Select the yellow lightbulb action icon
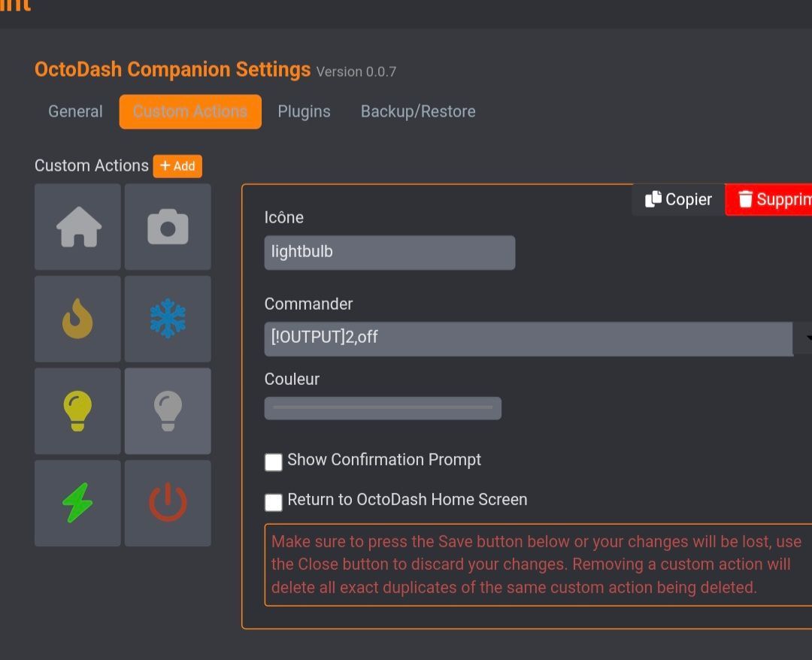This screenshot has height=660, width=812. pyautogui.click(x=78, y=410)
